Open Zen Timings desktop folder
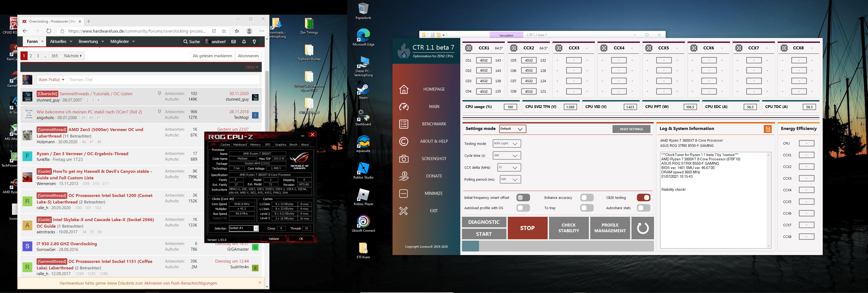 (309, 26)
